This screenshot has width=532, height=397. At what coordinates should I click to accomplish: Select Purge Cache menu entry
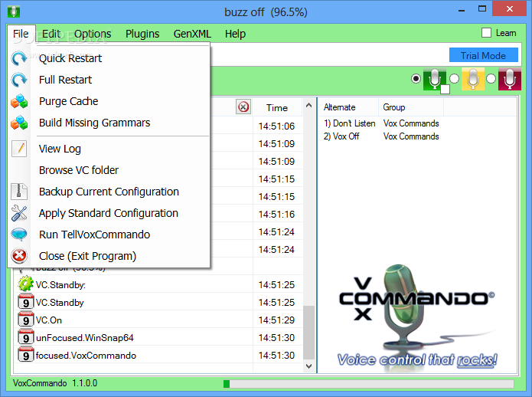[109, 101]
